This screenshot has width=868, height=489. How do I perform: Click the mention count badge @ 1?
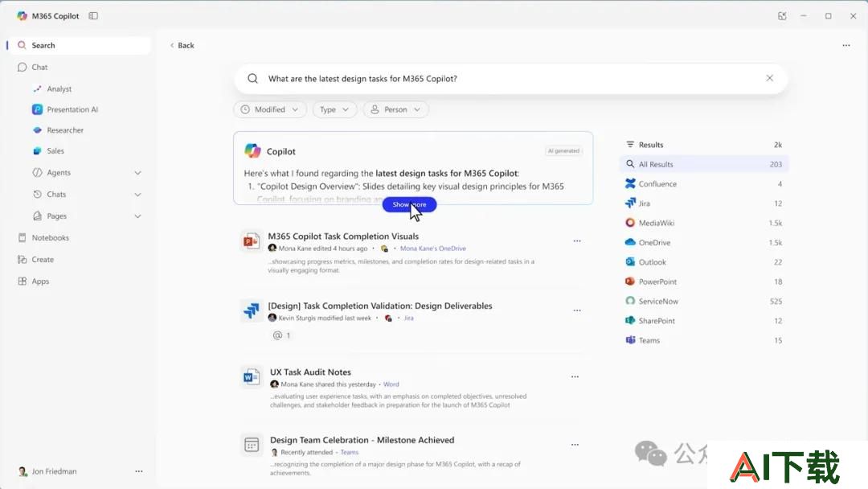[282, 335]
